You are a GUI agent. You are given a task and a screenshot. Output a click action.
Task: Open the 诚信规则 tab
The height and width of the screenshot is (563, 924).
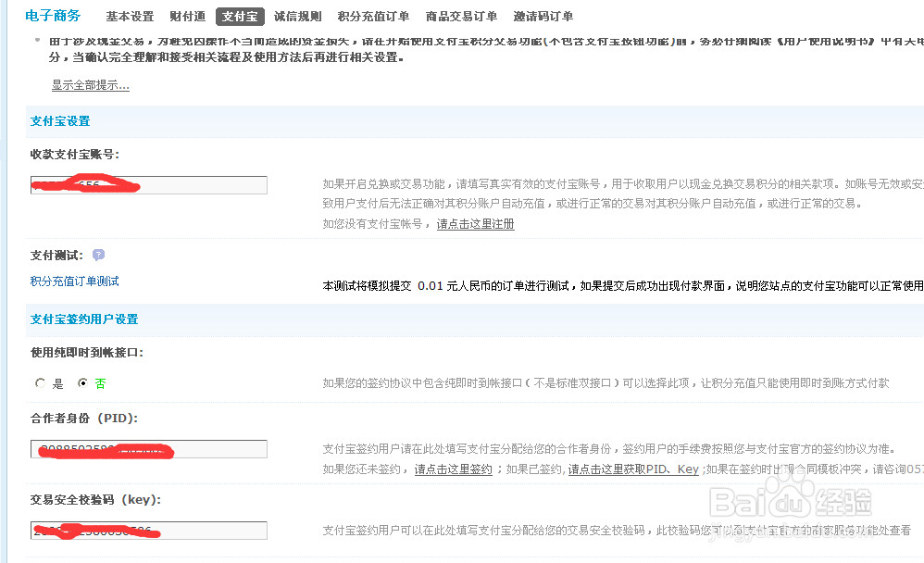(x=297, y=17)
